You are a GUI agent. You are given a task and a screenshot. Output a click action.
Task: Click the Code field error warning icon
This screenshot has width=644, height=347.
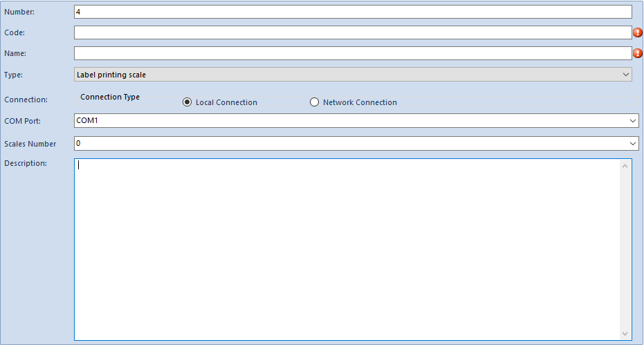coord(638,32)
